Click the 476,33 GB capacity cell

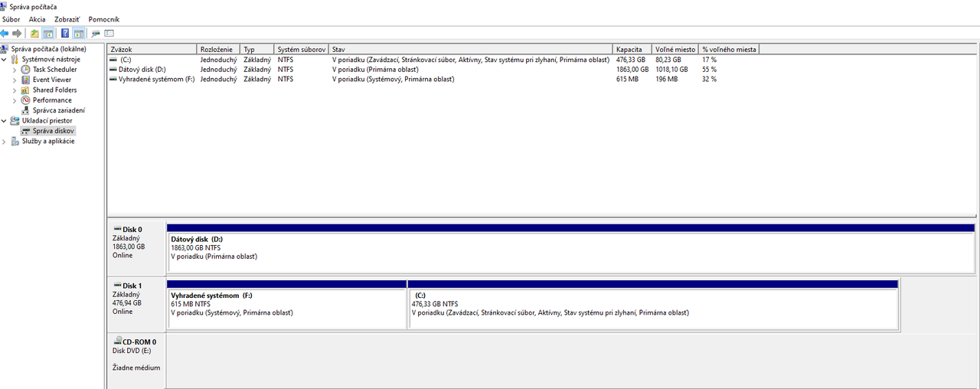(631, 59)
